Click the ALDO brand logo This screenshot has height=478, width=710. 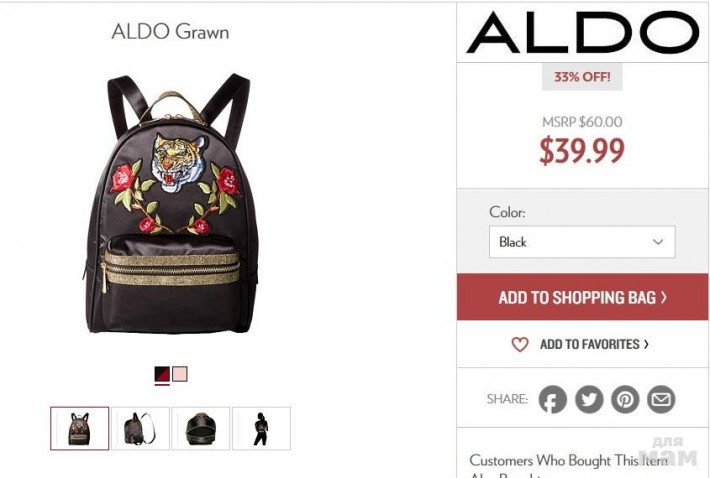(x=583, y=32)
